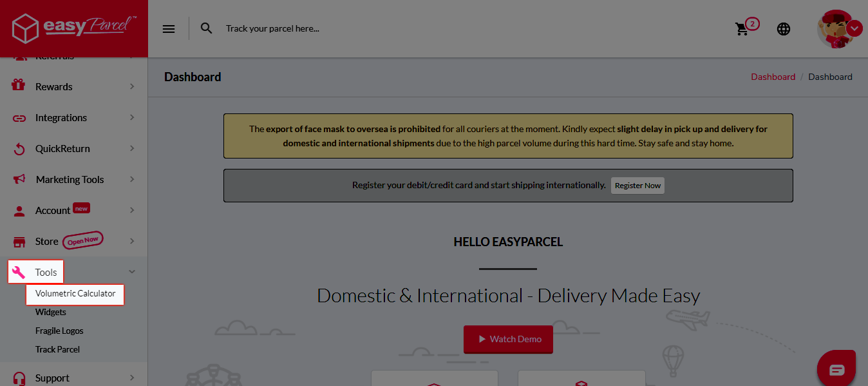This screenshot has width=868, height=386.
Task: Click the Register Now button
Action: tap(637, 185)
